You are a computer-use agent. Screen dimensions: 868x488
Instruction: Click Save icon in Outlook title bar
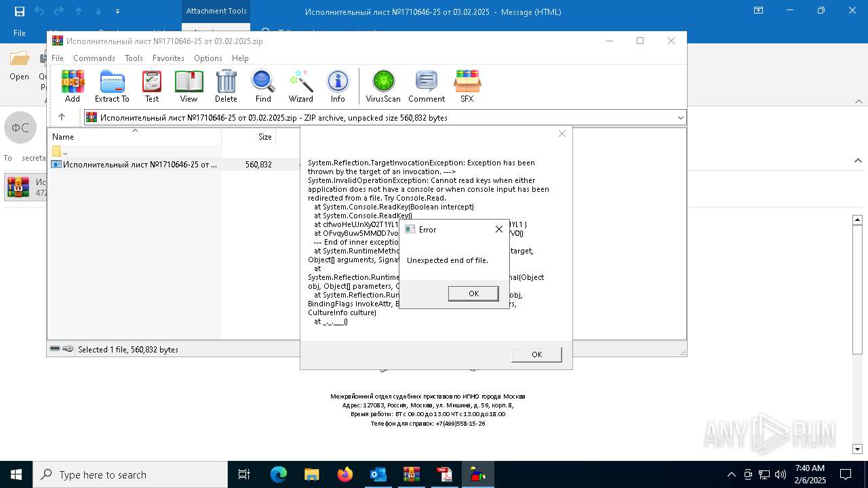tap(20, 11)
